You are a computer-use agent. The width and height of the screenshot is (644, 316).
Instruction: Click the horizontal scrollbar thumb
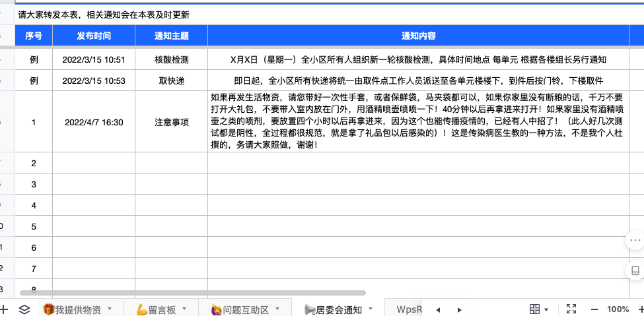[192, 292]
